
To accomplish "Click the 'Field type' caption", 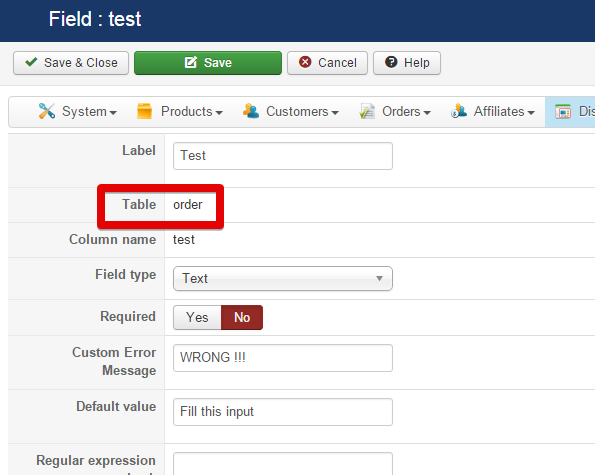I will click(x=126, y=274).
